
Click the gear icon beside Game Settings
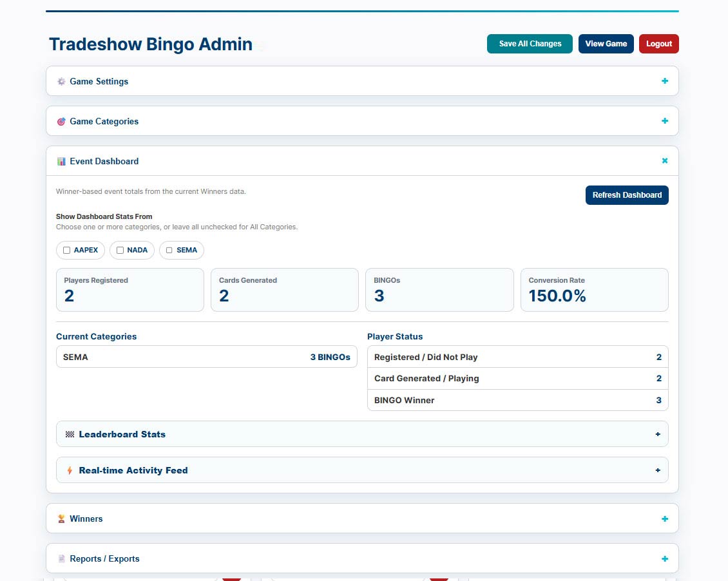[x=61, y=82]
